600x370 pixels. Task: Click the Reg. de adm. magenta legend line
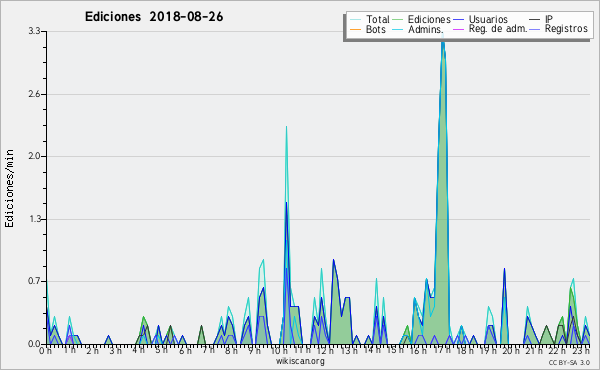tap(458, 29)
